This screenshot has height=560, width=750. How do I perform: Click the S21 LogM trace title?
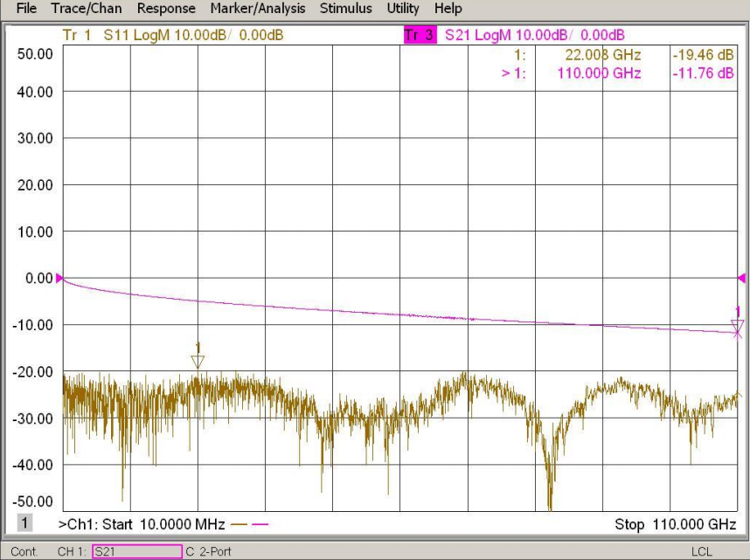pyautogui.click(x=534, y=36)
